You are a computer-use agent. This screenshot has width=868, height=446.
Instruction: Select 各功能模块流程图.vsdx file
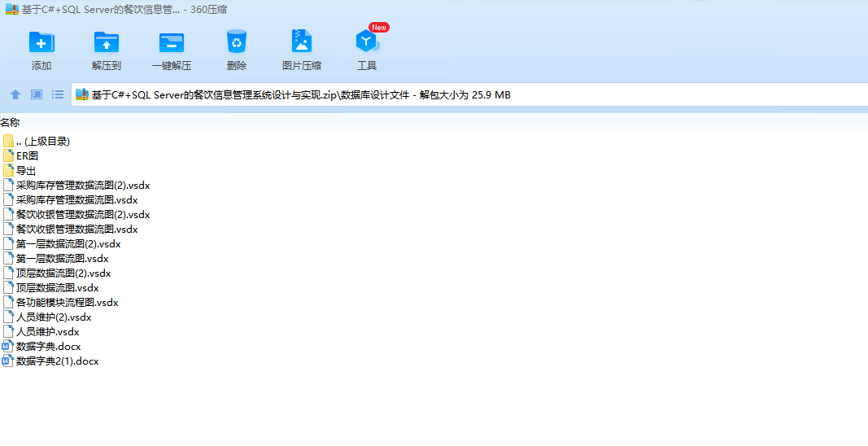pos(60,303)
